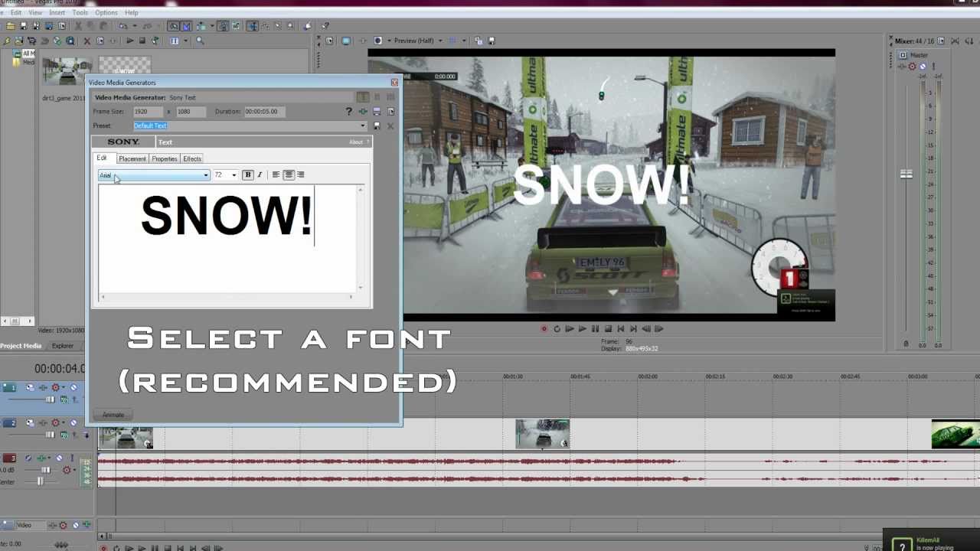Switch to the Project Media tab
980x551 pixels.
pos(21,346)
